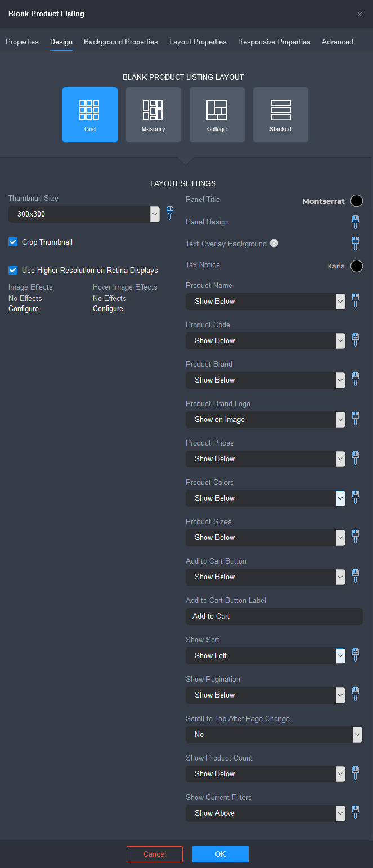Open the Show Product Count dropdown
This screenshot has height=868, width=373.
tap(266, 774)
